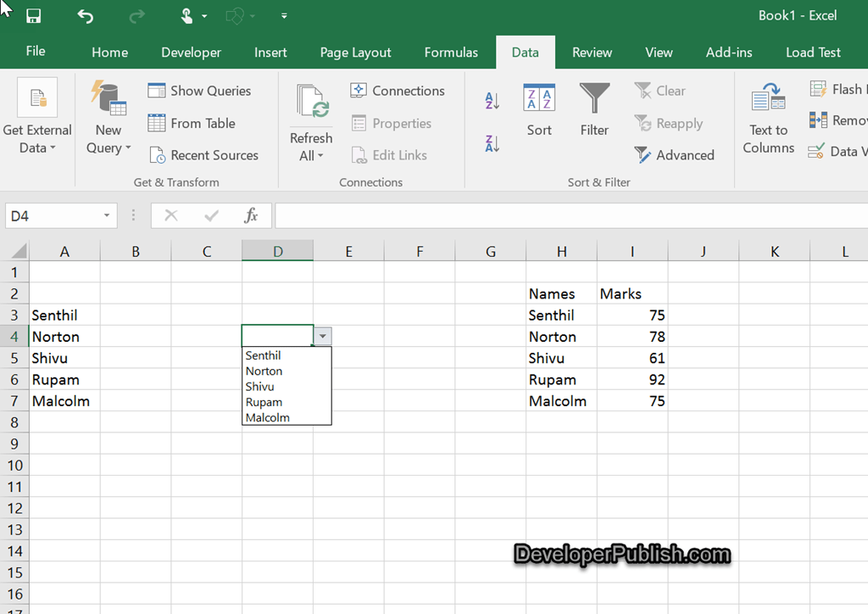
Task: Sort descending with the Z to A icon
Action: 492,143
